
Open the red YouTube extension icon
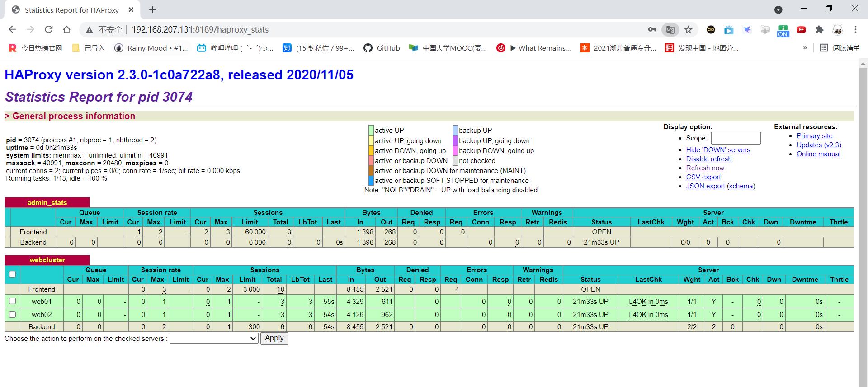[x=801, y=30]
